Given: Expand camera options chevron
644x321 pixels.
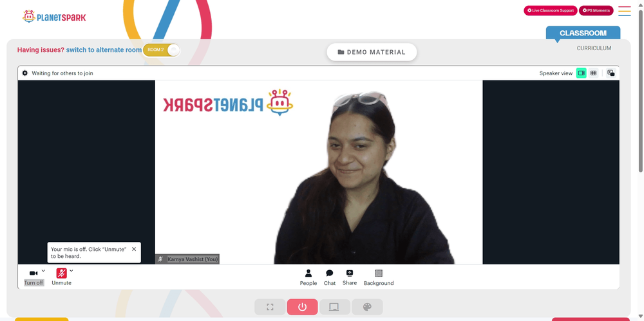Looking at the screenshot, I should pos(43,271).
